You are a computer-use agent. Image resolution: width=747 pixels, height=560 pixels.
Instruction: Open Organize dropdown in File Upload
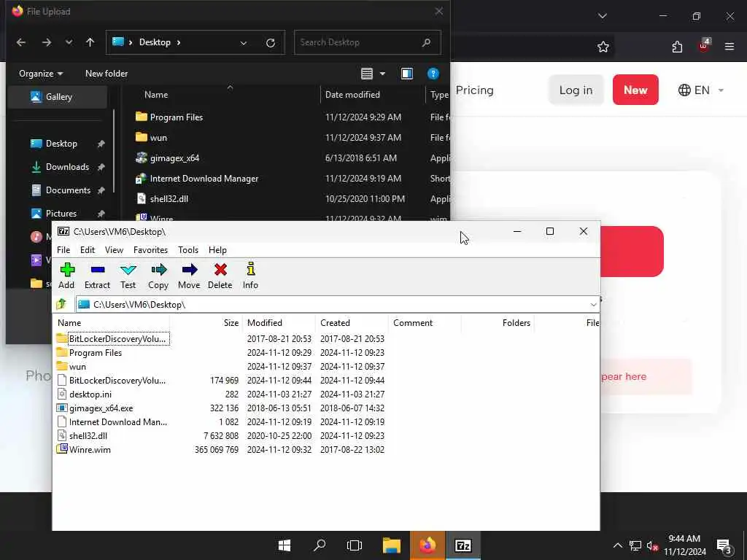[41, 74]
